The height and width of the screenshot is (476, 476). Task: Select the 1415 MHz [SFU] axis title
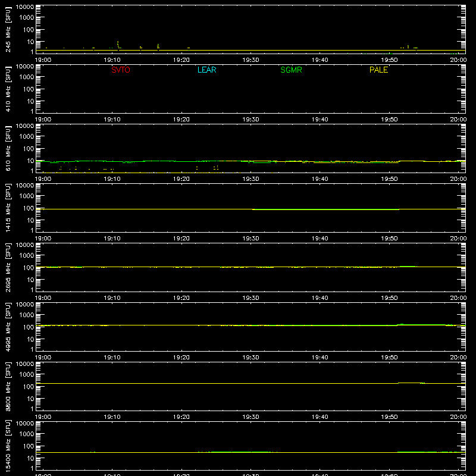[x=8, y=208]
